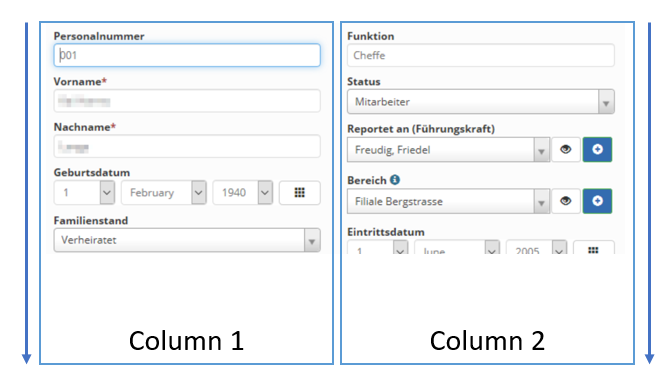Image resolution: width=672 pixels, height=382 pixels.
Task: Click the Vorname text field
Action: coord(187,101)
